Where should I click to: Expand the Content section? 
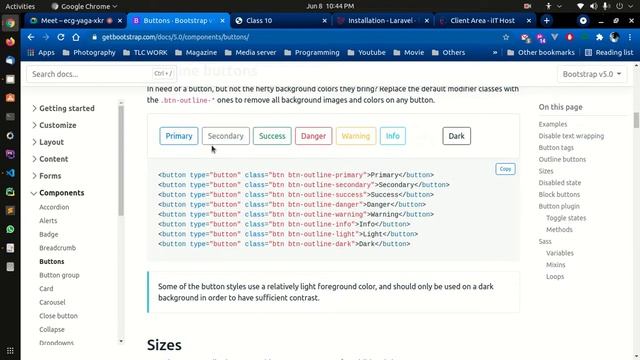[x=50, y=159]
